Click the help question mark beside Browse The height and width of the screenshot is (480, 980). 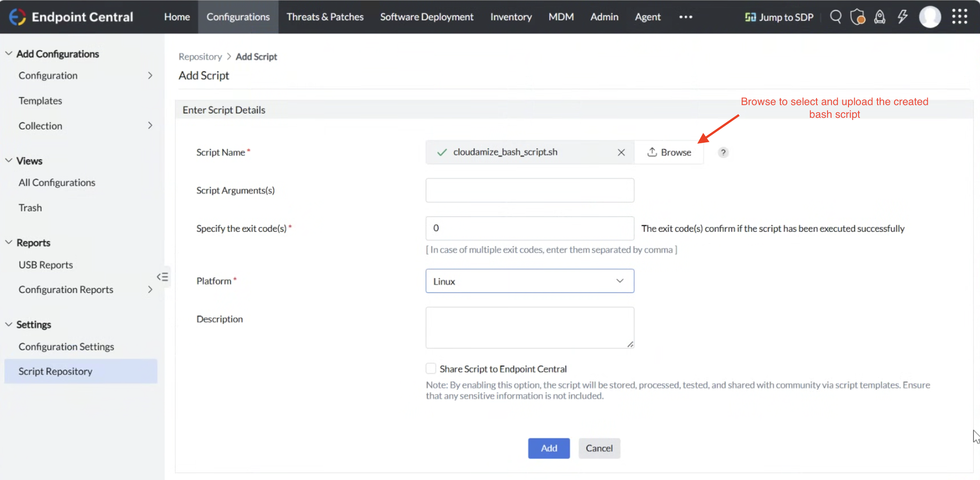pyautogui.click(x=723, y=152)
